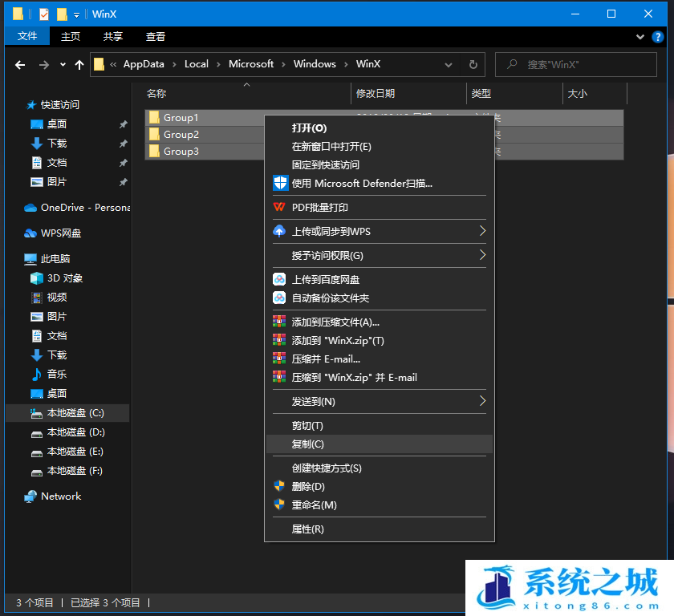
Task: Expand the 授予访问权限(G) submenu arrow
Action: pyautogui.click(x=482, y=255)
